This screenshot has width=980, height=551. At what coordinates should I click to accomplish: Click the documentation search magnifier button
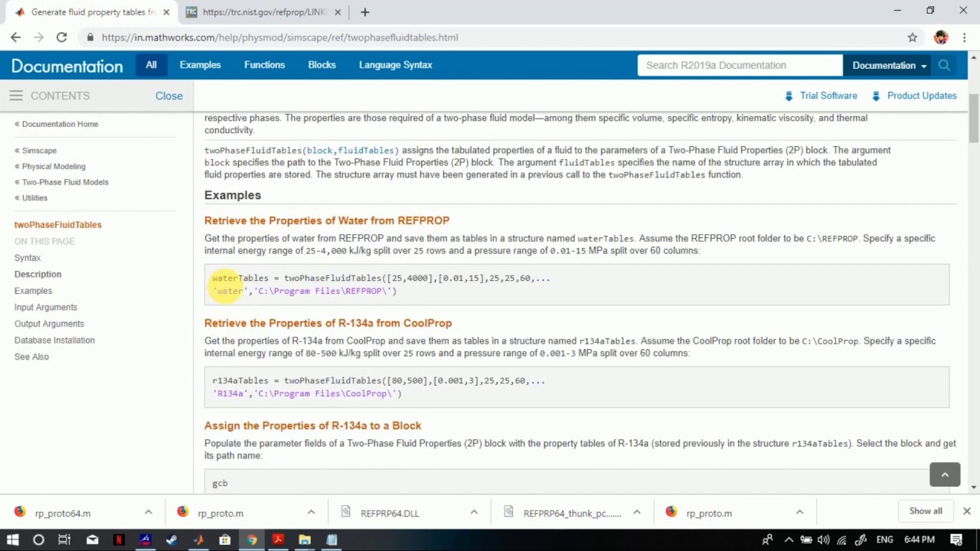coord(944,65)
